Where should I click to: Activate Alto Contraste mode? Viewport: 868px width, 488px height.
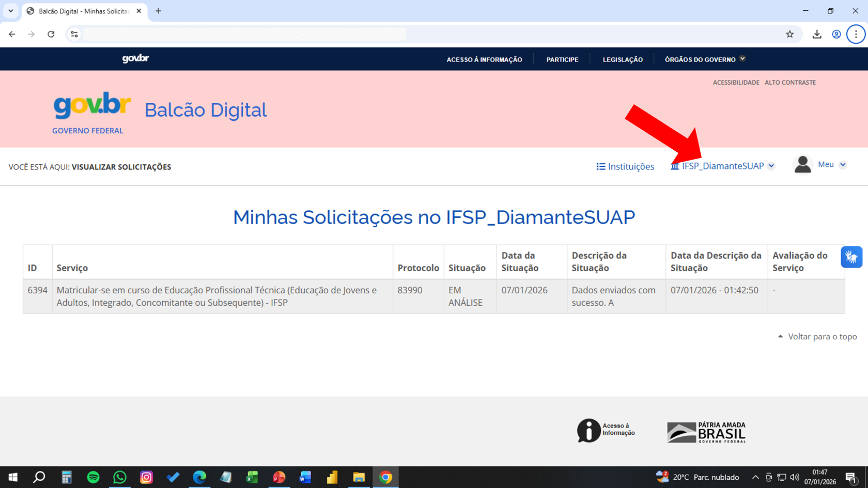790,82
